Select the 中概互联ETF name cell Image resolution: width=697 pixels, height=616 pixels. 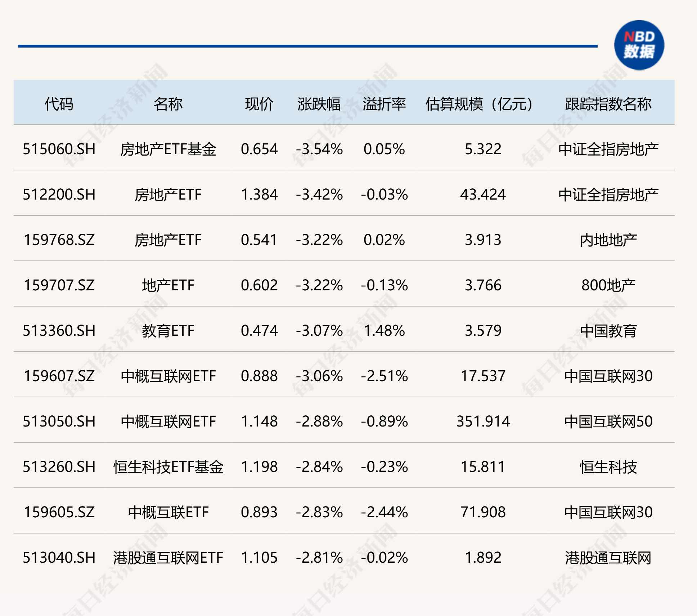[168, 512]
